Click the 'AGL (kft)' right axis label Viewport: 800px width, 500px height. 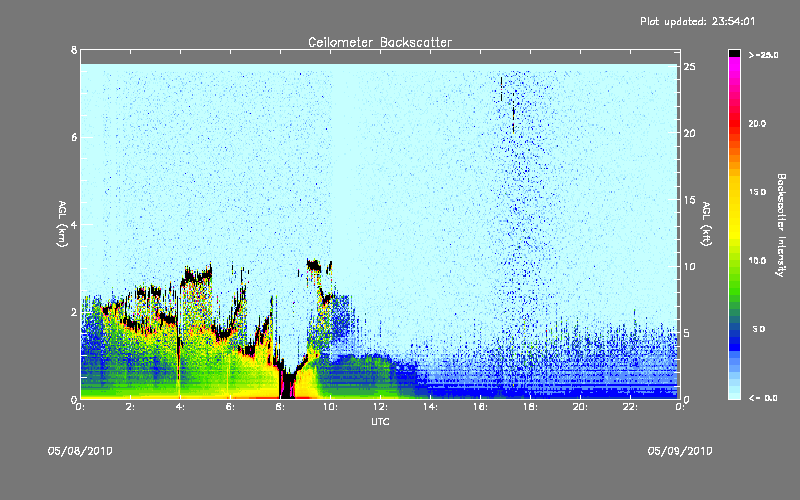click(706, 224)
